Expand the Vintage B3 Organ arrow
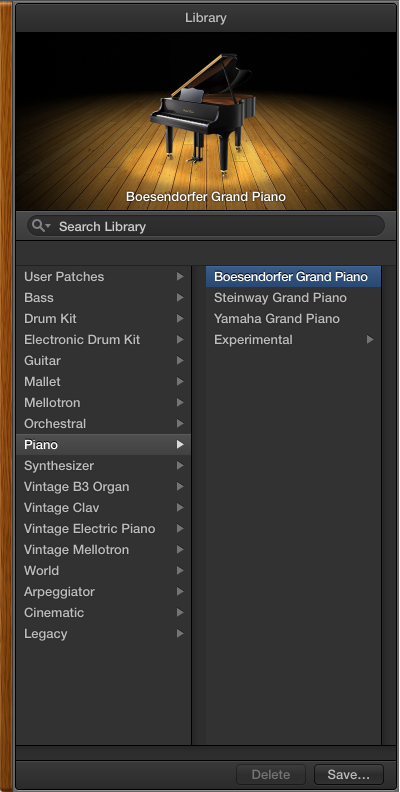The height and width of the screenshot is (792, 400). point(180,486)
